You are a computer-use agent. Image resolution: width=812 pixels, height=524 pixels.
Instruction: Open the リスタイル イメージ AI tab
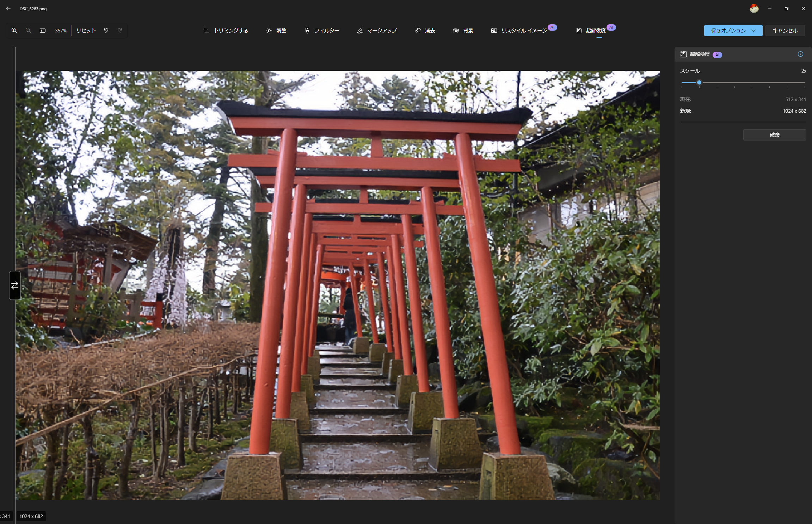[x=519, y=31]
